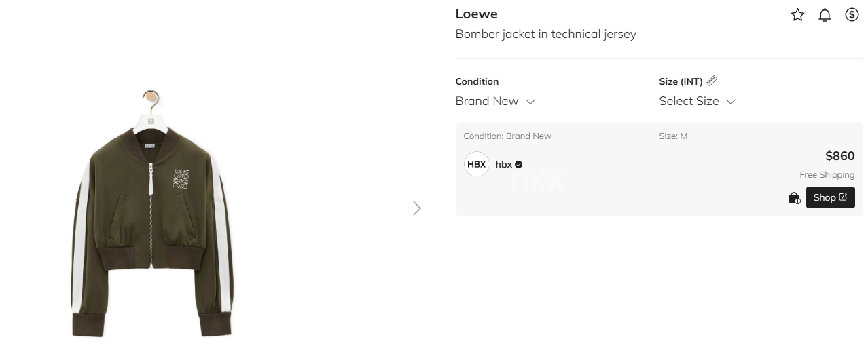Viewport: 868px width, 350px height.
Task: Click the Size (INT) label
Action: coord(681,81)
